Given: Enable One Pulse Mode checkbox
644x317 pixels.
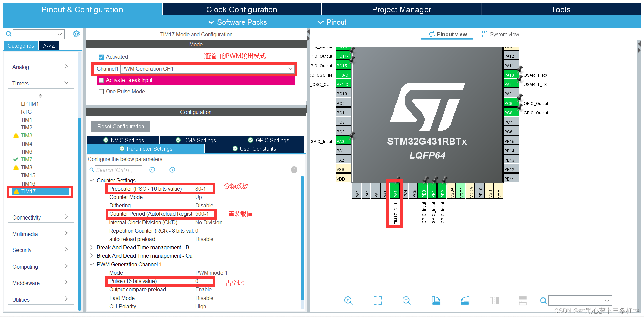Looking at the screenshot, I should click(101, 92).
